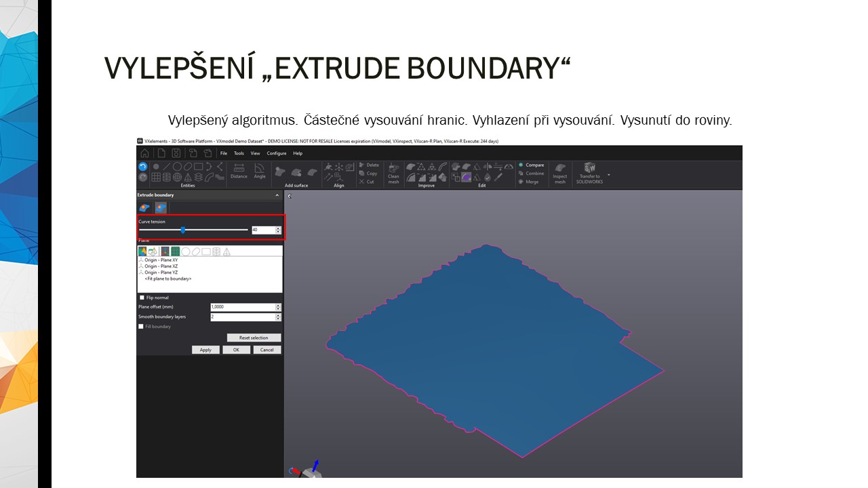The image size is (868, 488).
Task: Open the Inspect mesh tool
Action: click(559, 173)
